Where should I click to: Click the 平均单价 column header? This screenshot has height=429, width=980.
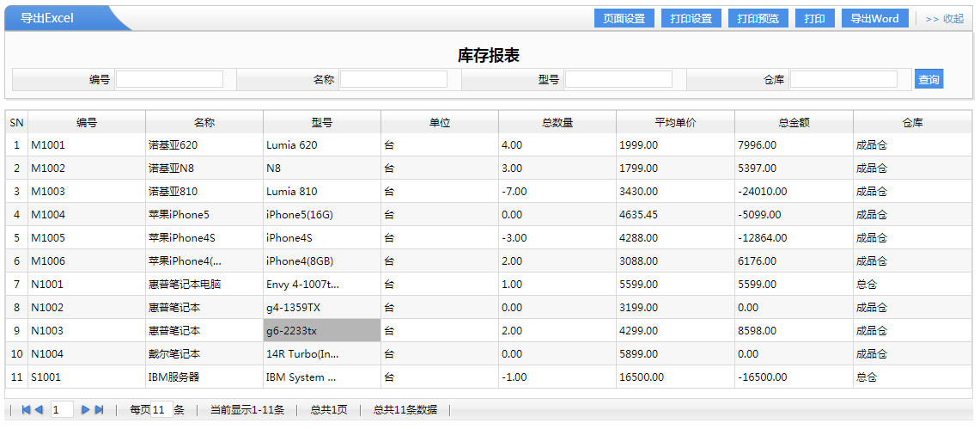tap(675, 123)
